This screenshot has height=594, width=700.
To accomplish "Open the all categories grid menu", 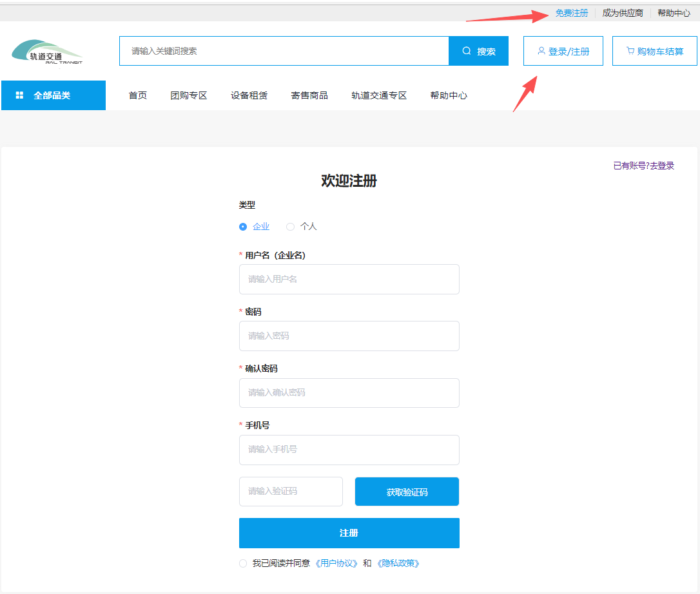I will click(x=53, y=95).
